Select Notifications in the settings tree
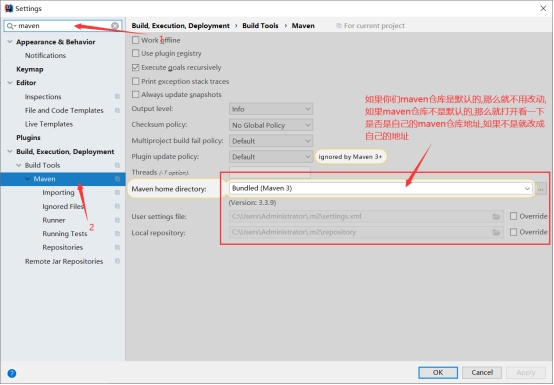The width and height of the screenshot is (554, 385). click(45, 55)
